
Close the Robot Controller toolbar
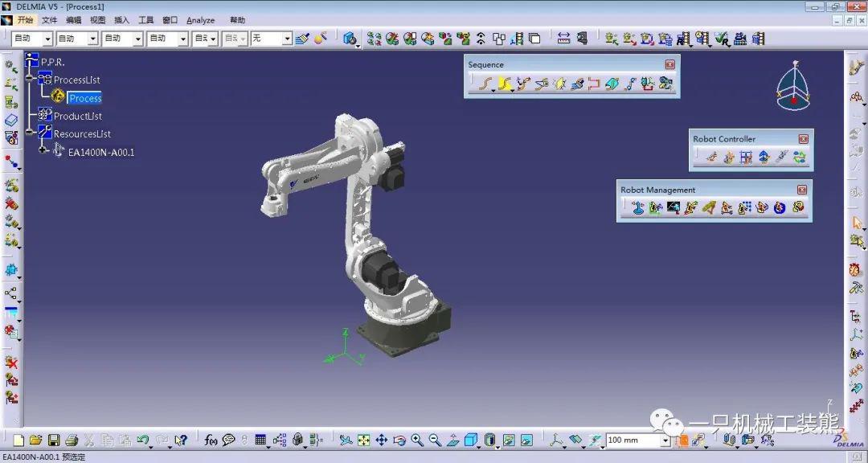(x=803, y=139)
